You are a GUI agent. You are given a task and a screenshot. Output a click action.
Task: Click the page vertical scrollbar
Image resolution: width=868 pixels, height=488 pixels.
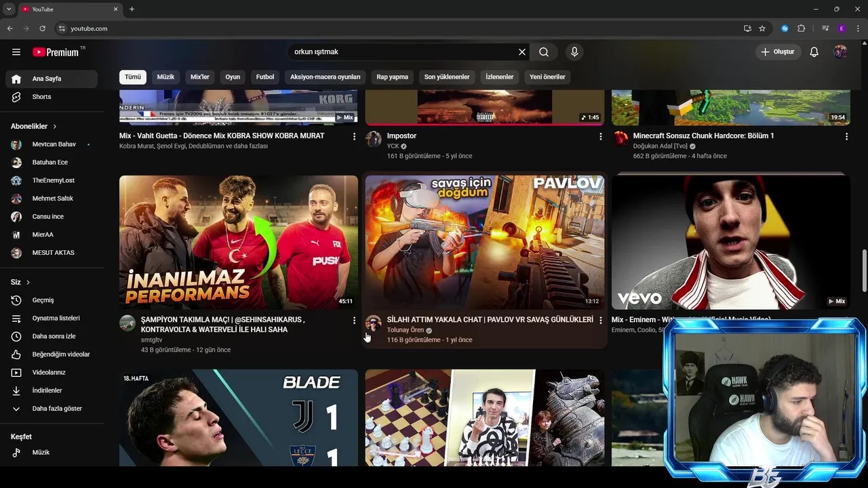point(864,271)
